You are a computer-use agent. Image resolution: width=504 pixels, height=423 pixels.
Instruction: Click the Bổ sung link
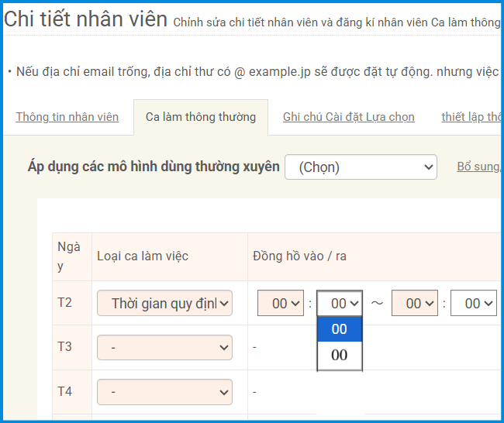478,167
